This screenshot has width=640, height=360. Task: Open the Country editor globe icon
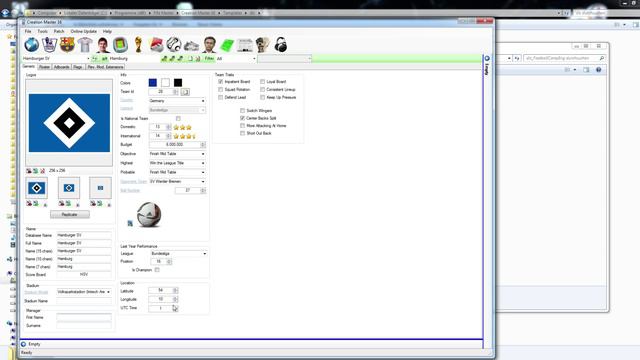31,45
